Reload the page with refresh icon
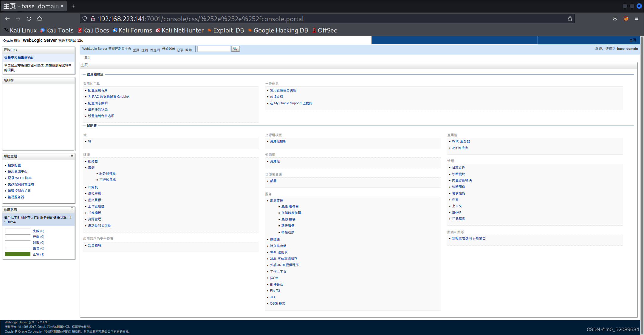644x335 pixels. tap(29, 19)
